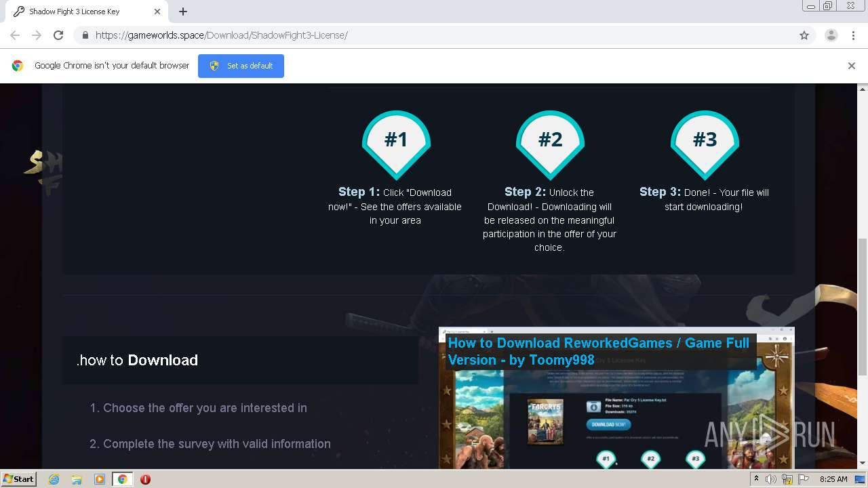The image size is (868, 488).
Task: Click the Show Desktop button
Action: (861, 479)
